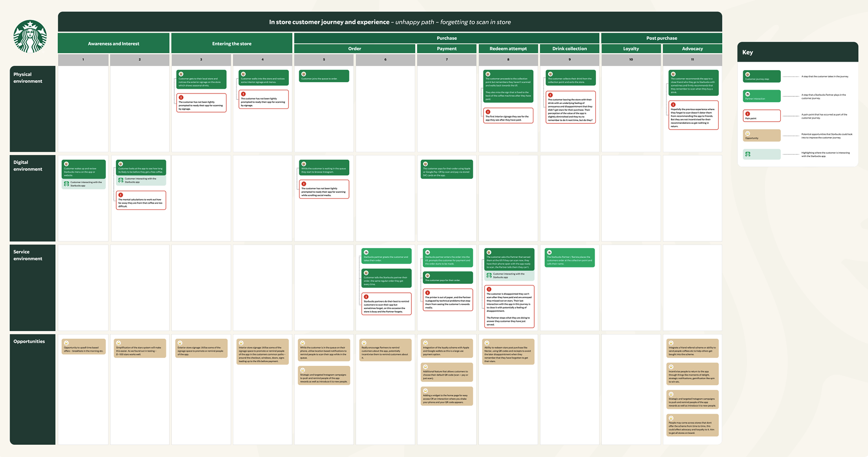Click the star icon on 'upsell time based offers' card
Screen dimensions: 868x457
tap(66, 343)
